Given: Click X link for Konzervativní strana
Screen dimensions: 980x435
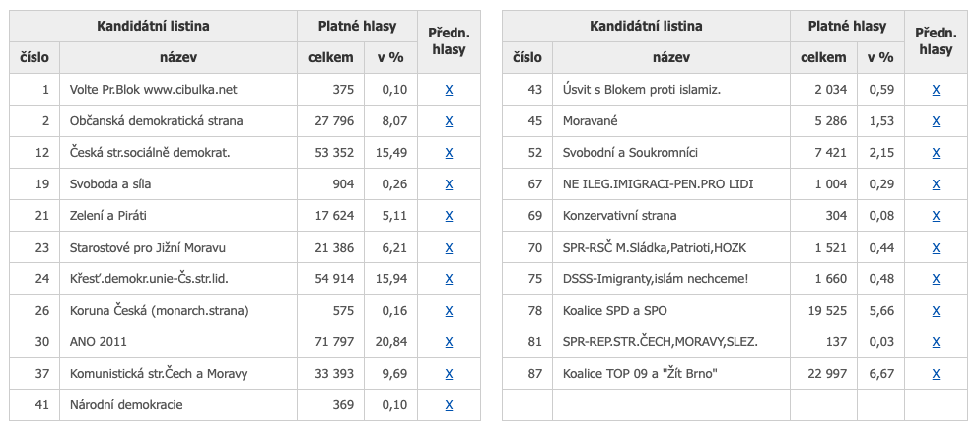Looking at the screenshot, I should [x=936, y=216].
